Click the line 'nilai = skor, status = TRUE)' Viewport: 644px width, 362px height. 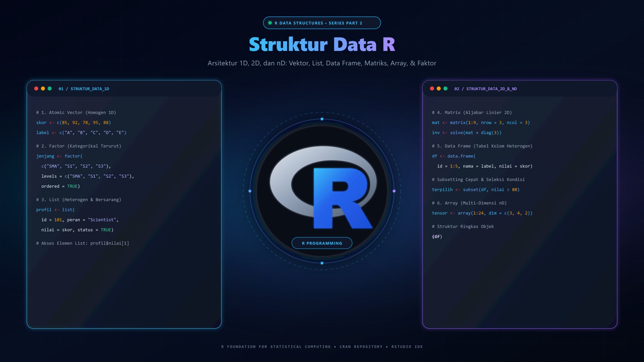(77, 230)
